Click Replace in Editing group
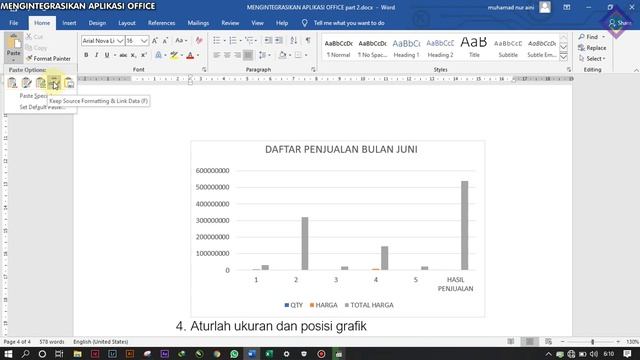This screenshot has height=360, width=640. [592, 48]
